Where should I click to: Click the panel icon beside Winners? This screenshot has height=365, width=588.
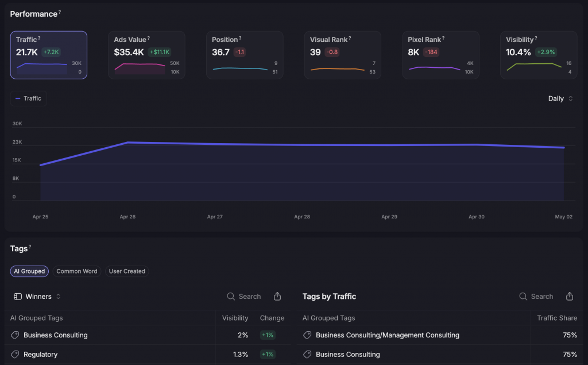tap(18, 296)
